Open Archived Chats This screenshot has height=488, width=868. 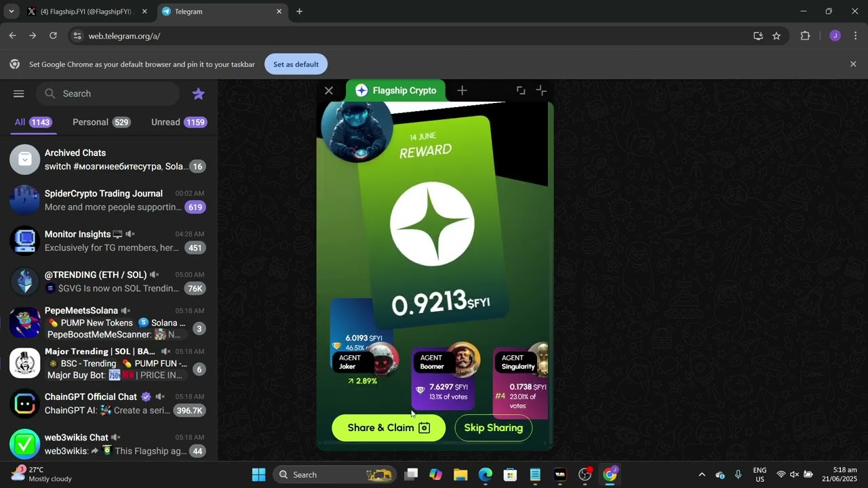(108, 159)
